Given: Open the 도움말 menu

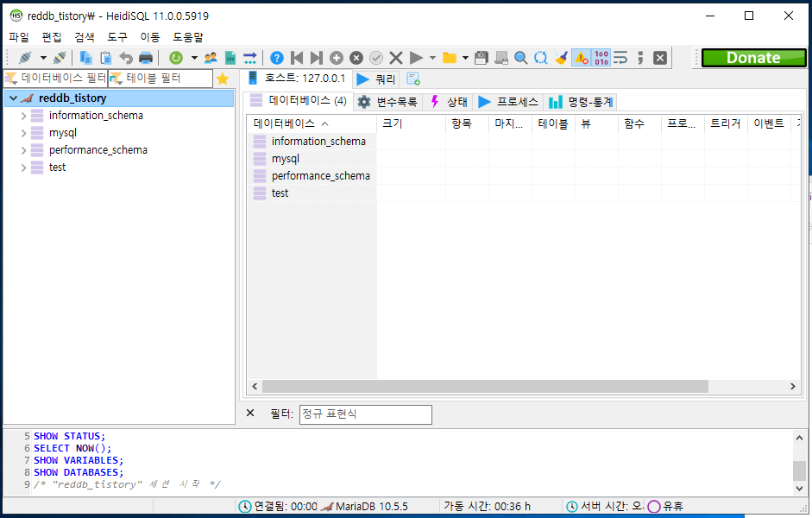Looking at the screenshot, I should tap(188, 37).
